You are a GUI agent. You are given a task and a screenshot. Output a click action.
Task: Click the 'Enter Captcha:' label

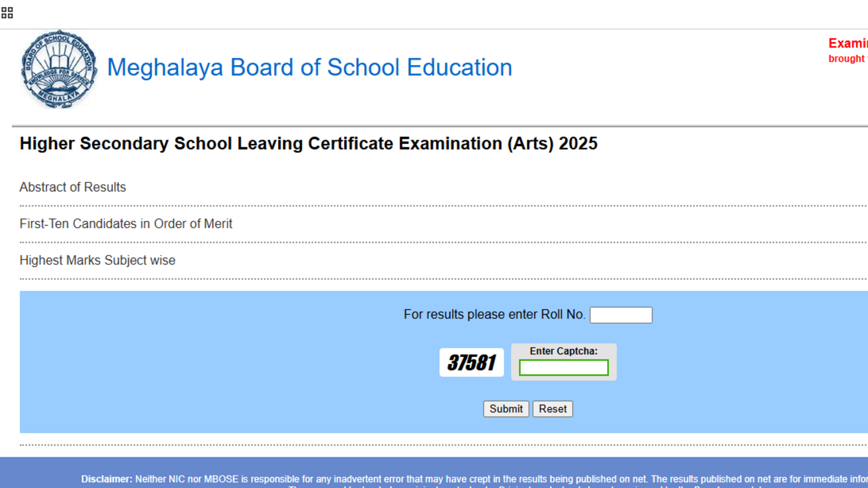click(x=564, y=351)
